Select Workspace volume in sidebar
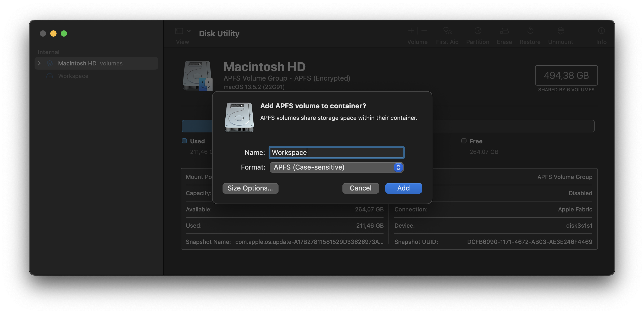This screenshot has height=314, width=644. [x=73, y=76]
